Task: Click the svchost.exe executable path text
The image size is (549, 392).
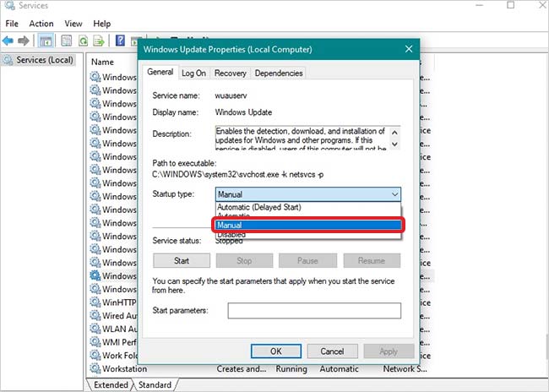Action: click(237, 174)
